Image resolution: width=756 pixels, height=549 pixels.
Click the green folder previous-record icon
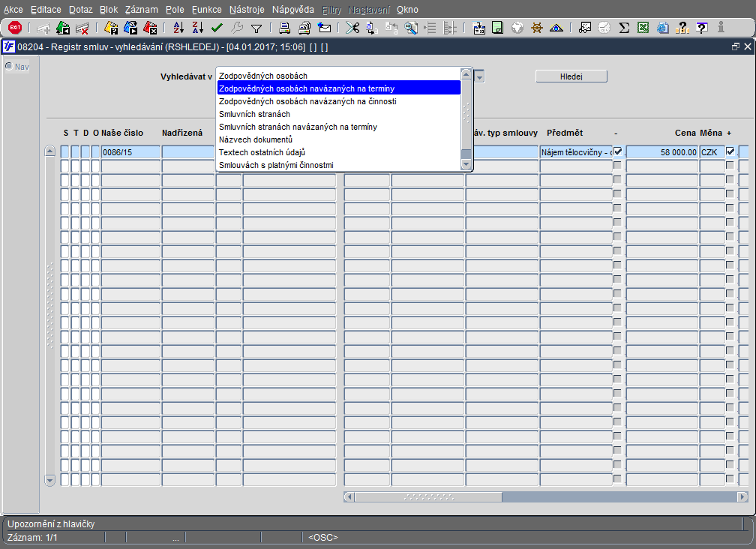(x=63, y=28)
